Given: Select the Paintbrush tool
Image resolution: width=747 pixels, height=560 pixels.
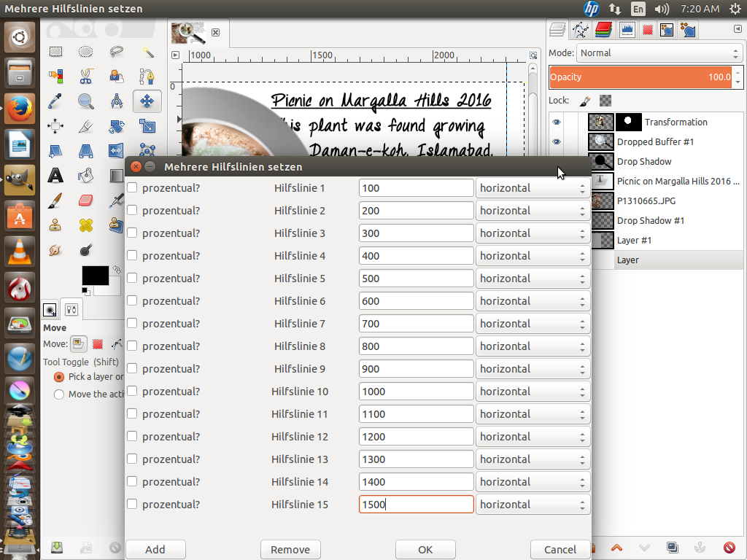Looking at the screenshot, I should pyautogui.click(x=55, y=201).
